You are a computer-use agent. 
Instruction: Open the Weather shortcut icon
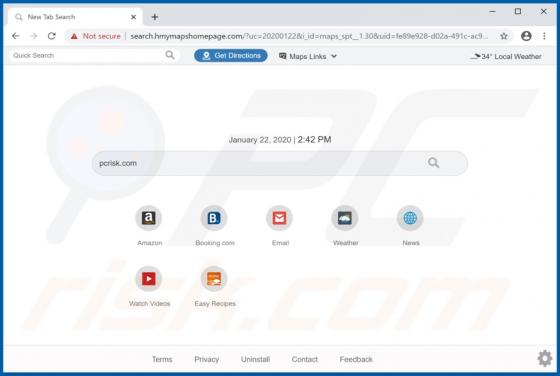(345, 218)
